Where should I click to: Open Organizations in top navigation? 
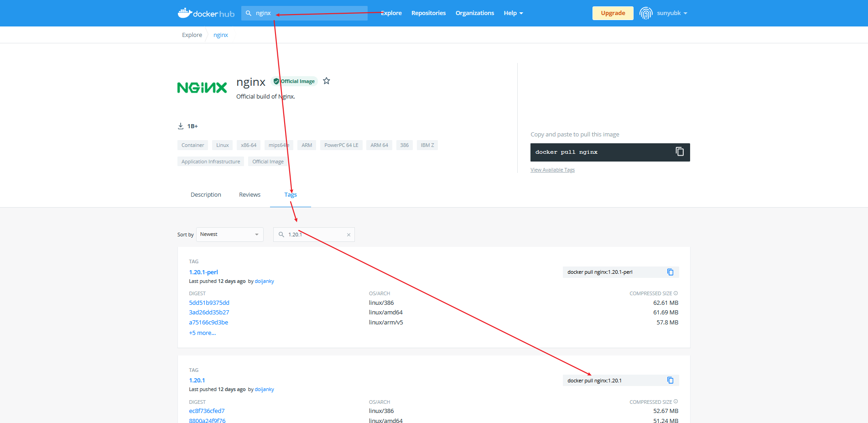(475, 13)
